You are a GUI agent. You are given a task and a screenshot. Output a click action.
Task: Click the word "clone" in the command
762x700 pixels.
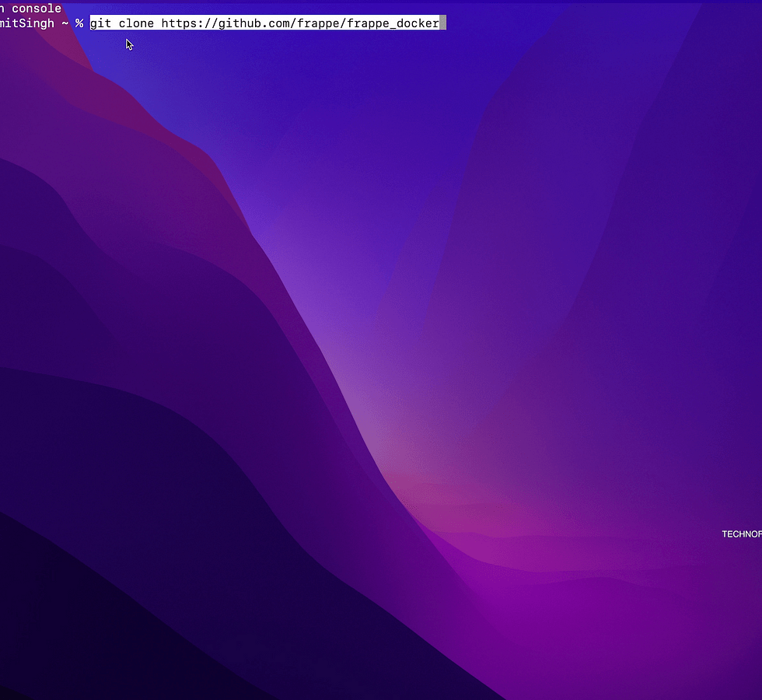(136, 23)
